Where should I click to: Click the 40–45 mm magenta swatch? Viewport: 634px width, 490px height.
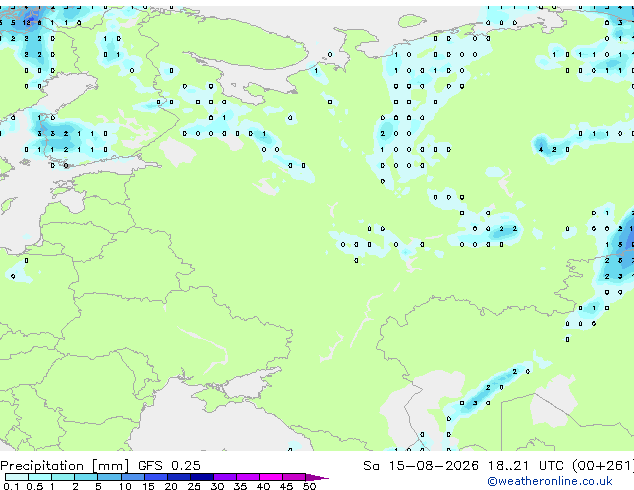click(x=271, y=477)
